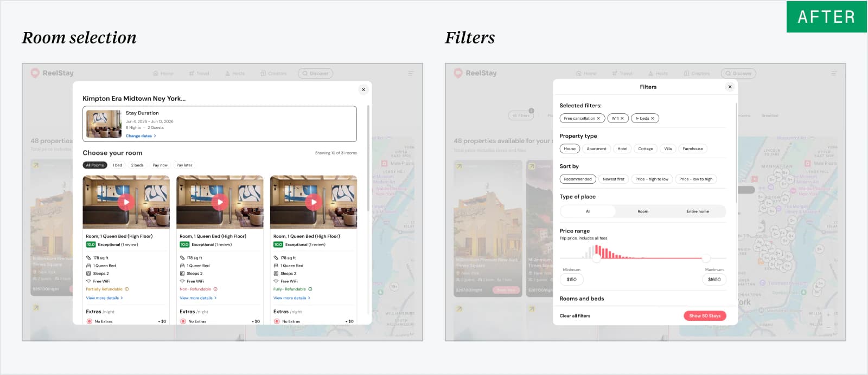Click info icon next to Partially Refundable
Viewport: 868px width, 375px height.
(127, 289)
